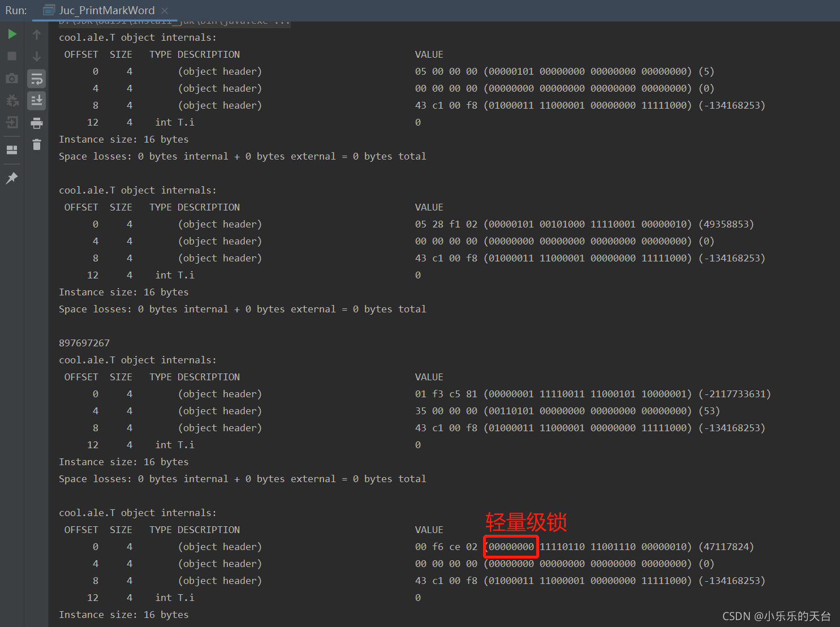Click the hex value '05 00 00 00'
Screen dimensions: 840x627
tap(446, 71)
